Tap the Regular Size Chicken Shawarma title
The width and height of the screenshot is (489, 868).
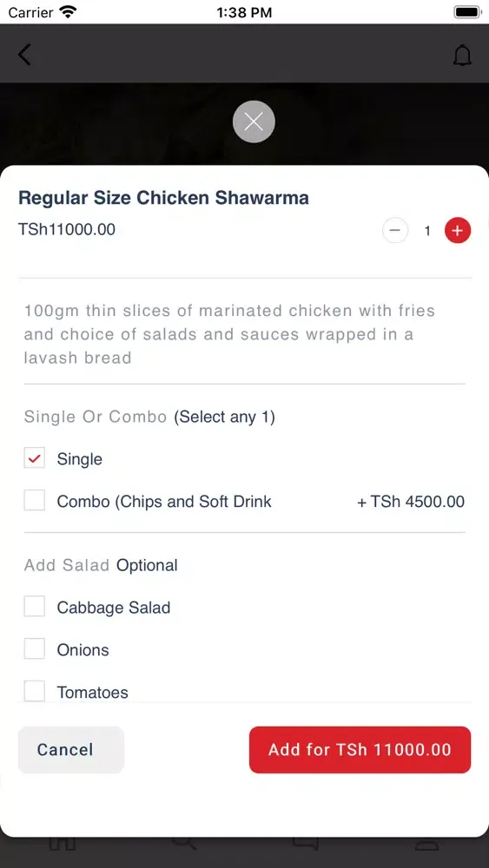(163, 198)
